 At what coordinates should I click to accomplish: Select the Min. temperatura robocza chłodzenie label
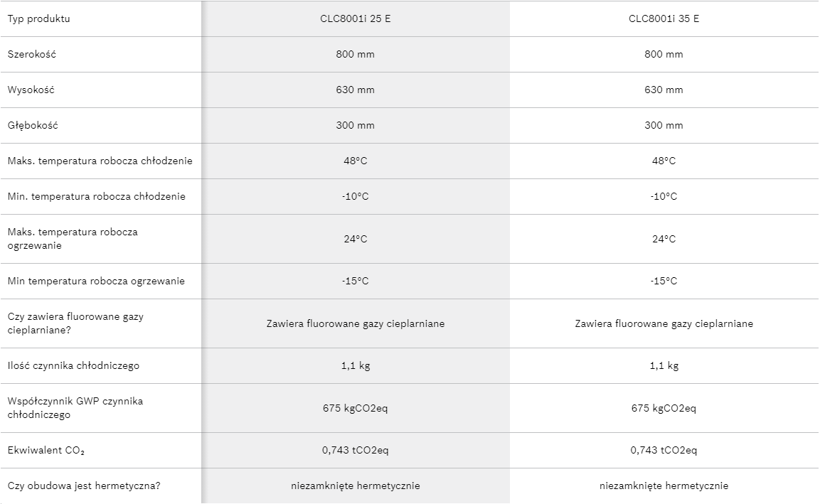[96, 197]
